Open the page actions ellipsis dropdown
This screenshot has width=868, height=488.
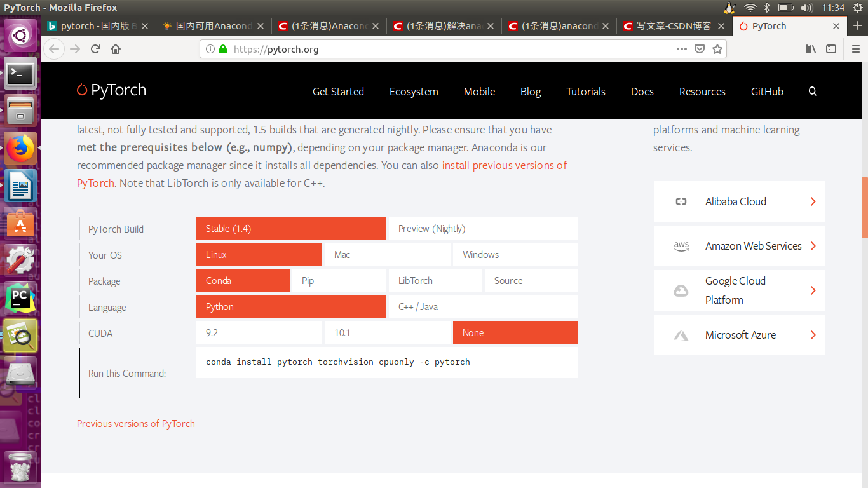[x=681, y=49]
